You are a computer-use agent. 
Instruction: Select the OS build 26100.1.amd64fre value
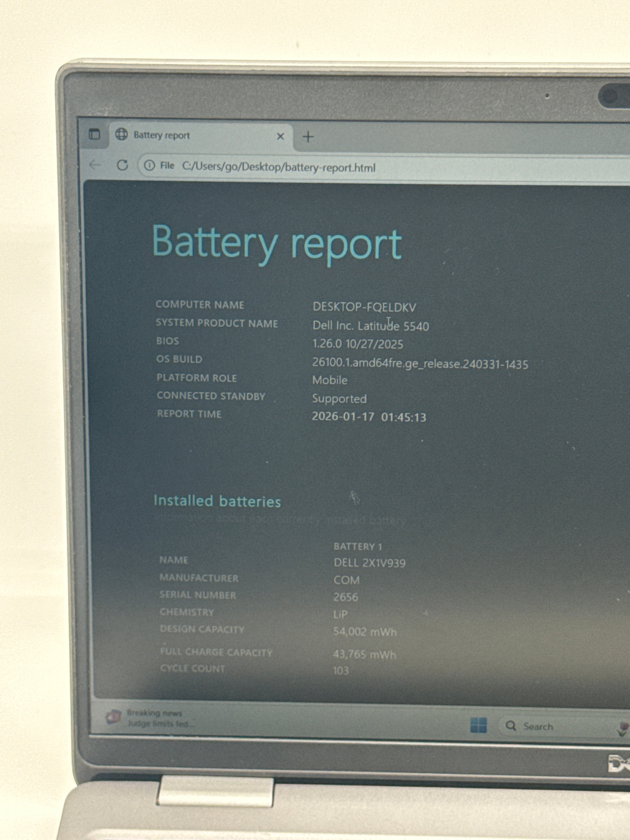(x=420, y=364)
